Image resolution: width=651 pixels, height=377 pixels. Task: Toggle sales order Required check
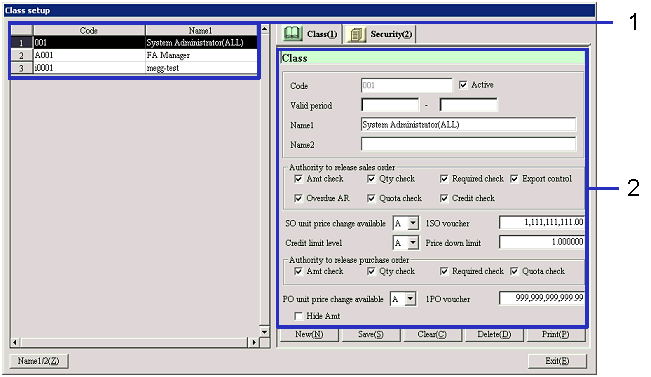(x=444, y=179)
